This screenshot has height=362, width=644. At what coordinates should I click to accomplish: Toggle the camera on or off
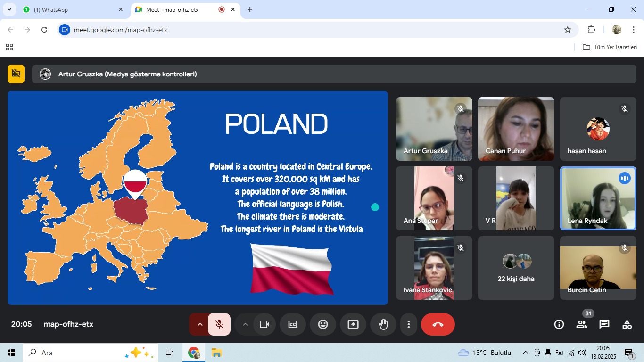(x=264, y=324)
